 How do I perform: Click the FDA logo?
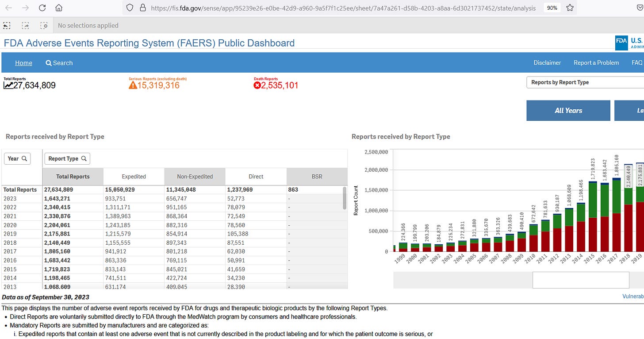point(621,43)
